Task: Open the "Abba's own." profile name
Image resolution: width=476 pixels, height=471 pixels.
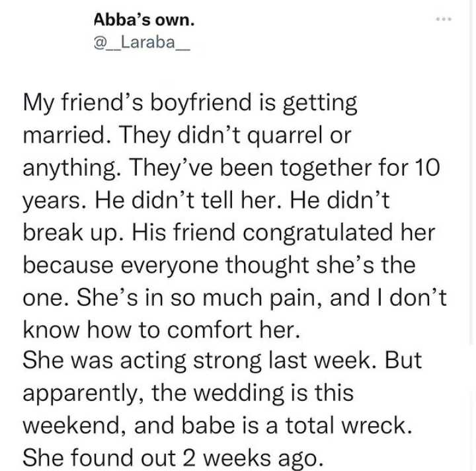Action: click(x=144, y=20)
